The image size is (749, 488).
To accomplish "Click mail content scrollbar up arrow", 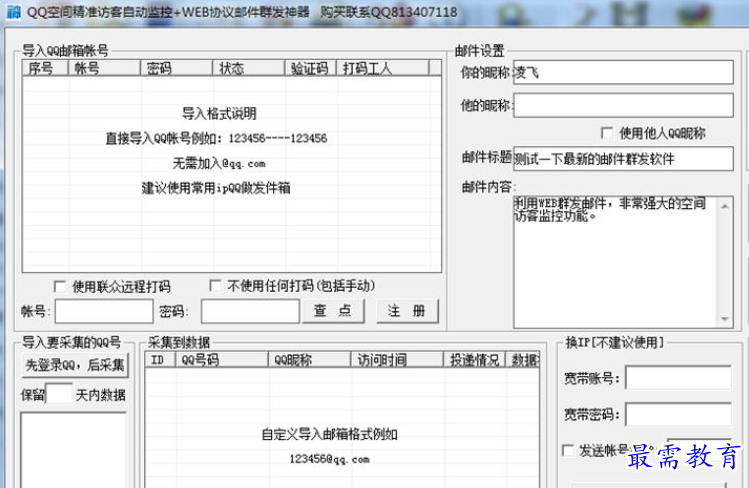I will click(x=725, y=206).
